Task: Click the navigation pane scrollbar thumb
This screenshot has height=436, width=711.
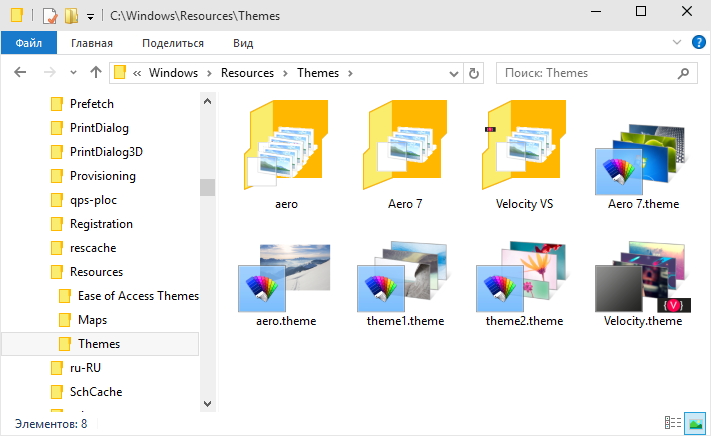Action: (x=207, y=187)
